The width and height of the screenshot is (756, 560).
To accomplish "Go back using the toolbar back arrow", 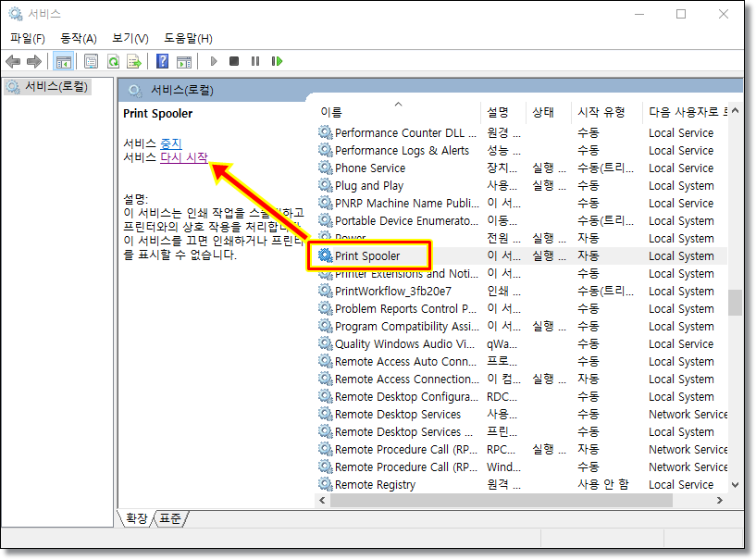I will coord(13,61).
